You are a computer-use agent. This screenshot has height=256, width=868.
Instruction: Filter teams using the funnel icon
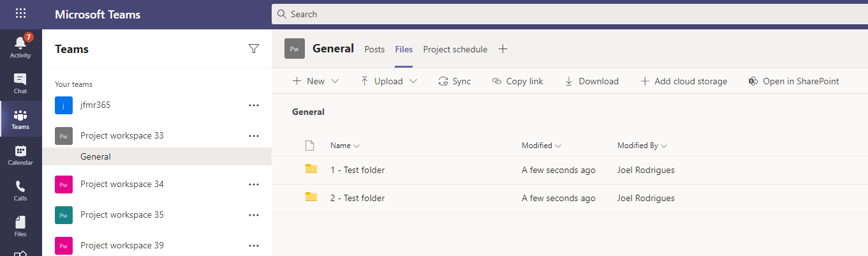[253, 49]
